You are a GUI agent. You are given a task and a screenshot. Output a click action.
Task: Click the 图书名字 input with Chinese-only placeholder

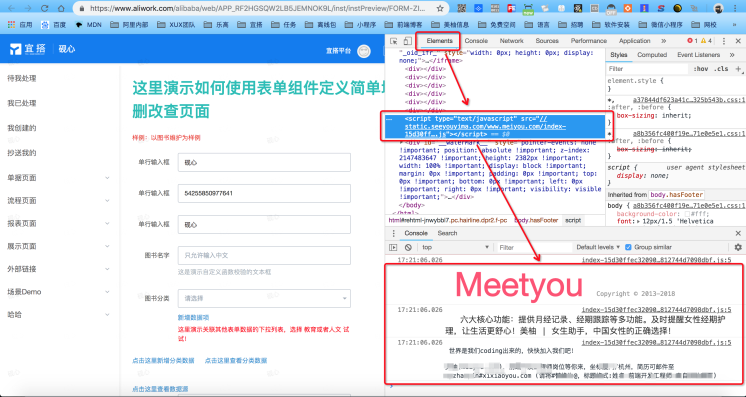[x=264, y=255]
